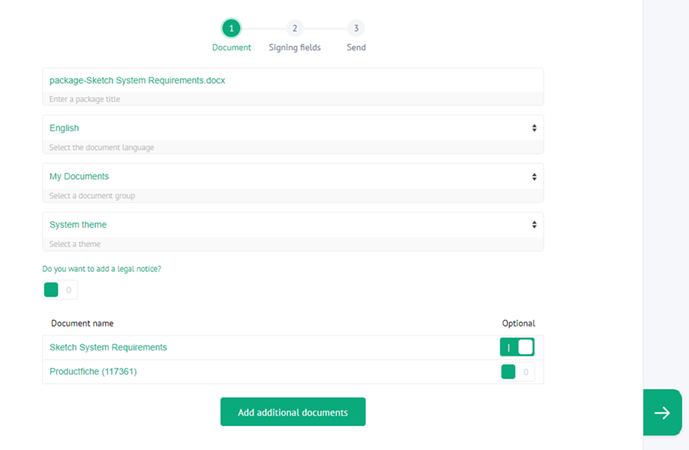Click the language dropdown arrow icon

pos(534,128)
